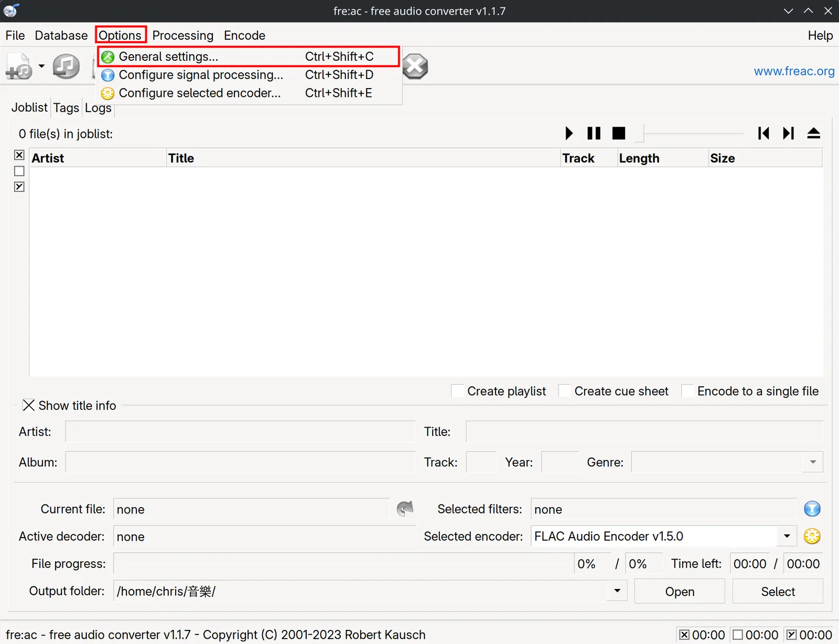839x644 pixels.
Task: Skip to the previous track
Action: tap(763, 133)
